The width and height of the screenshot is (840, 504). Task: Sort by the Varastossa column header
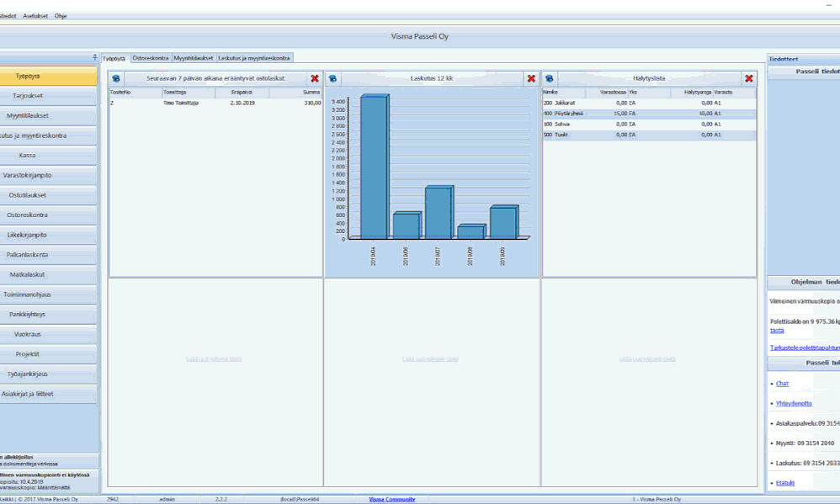606,92
